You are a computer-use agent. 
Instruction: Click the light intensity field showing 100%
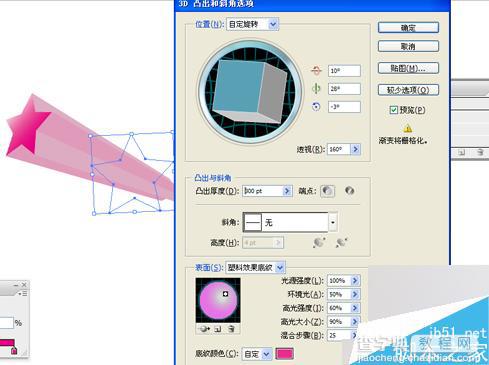339,281
